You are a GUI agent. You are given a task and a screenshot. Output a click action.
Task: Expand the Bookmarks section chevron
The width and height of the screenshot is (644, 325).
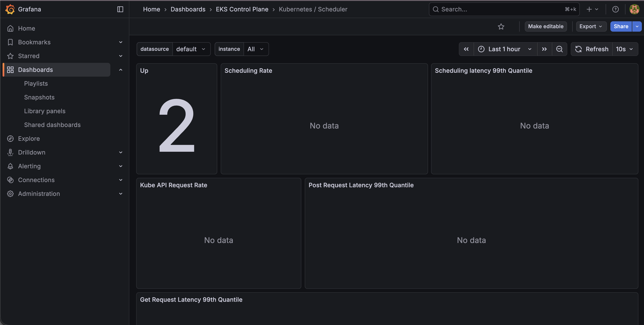121,42
